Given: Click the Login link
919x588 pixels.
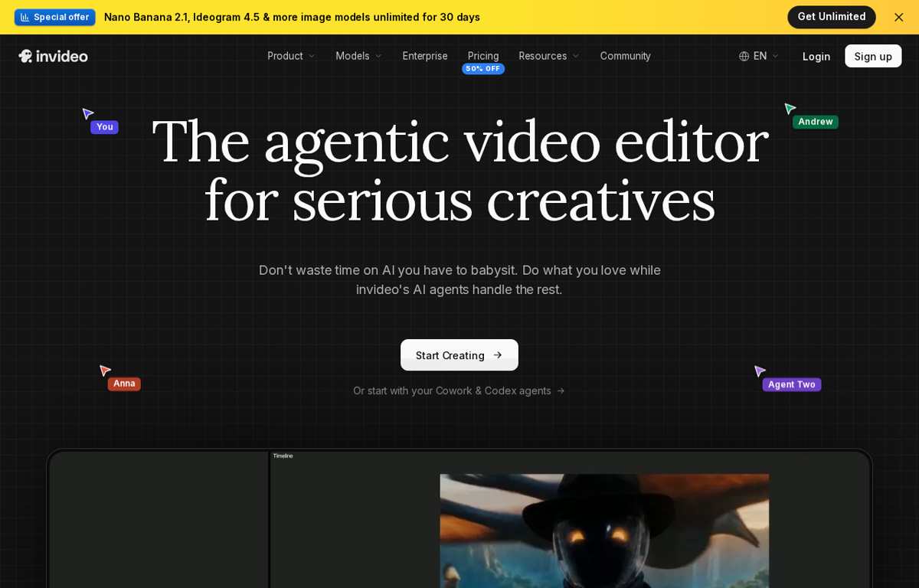Looking at the screenshot, I should click(816, 56).
